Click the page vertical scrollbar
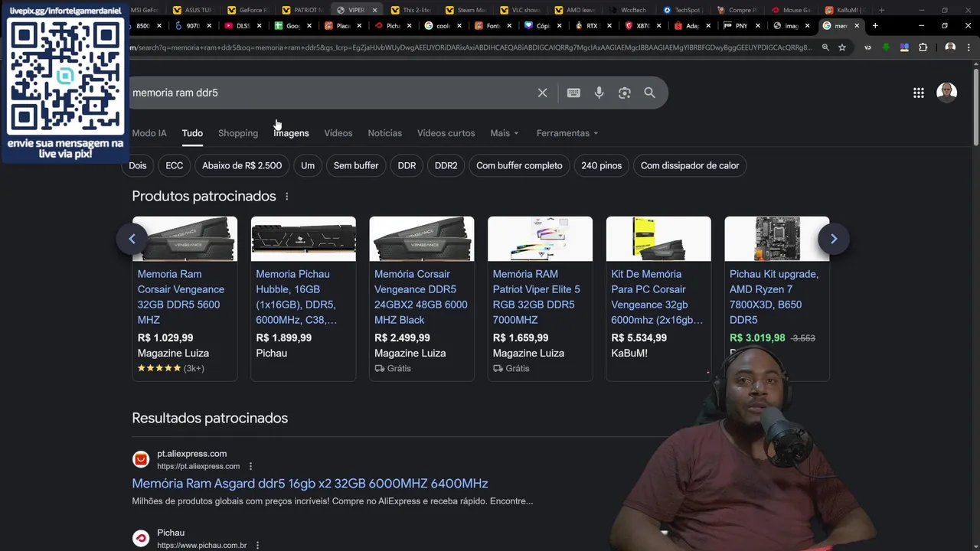The height and width of the screenshot is (551, 980). click(975, 107)
